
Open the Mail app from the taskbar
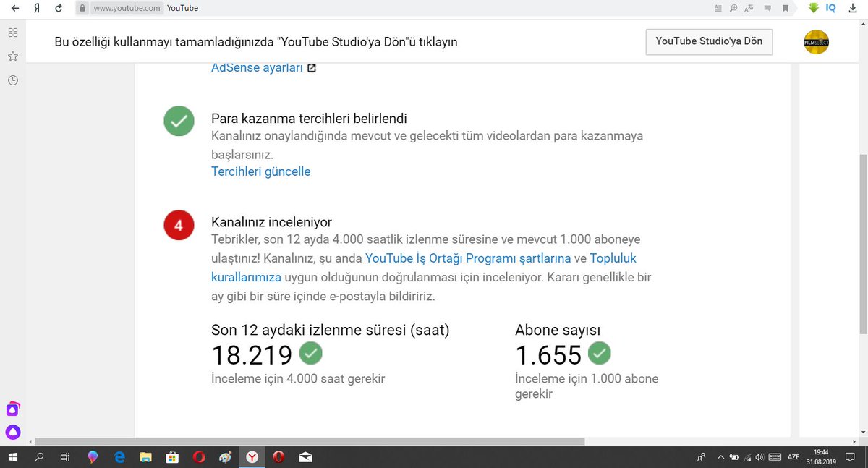pyautogui.click(x=305, y=457)
